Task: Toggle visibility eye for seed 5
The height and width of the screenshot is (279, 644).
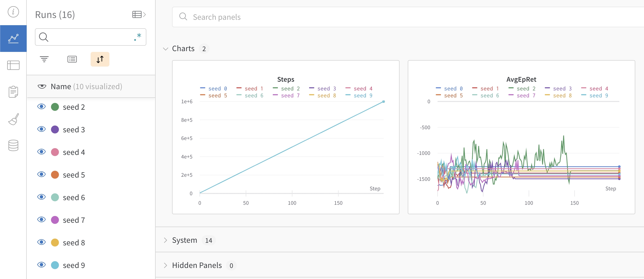Action: coord(41,174)
